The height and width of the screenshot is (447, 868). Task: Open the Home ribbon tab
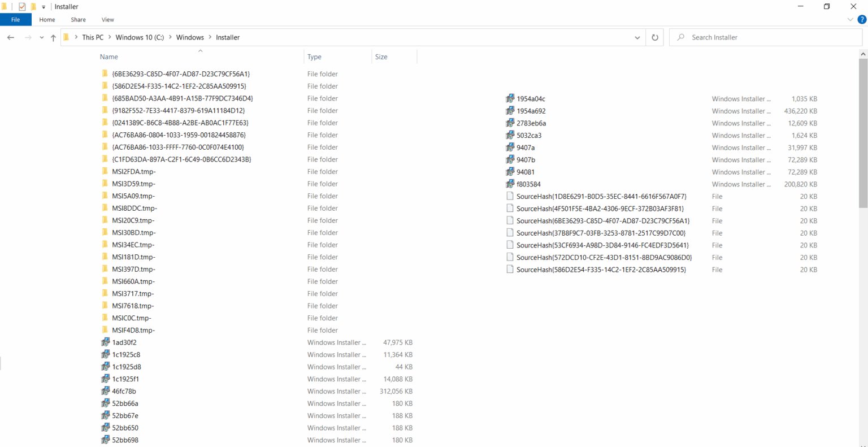coord(47,19)
